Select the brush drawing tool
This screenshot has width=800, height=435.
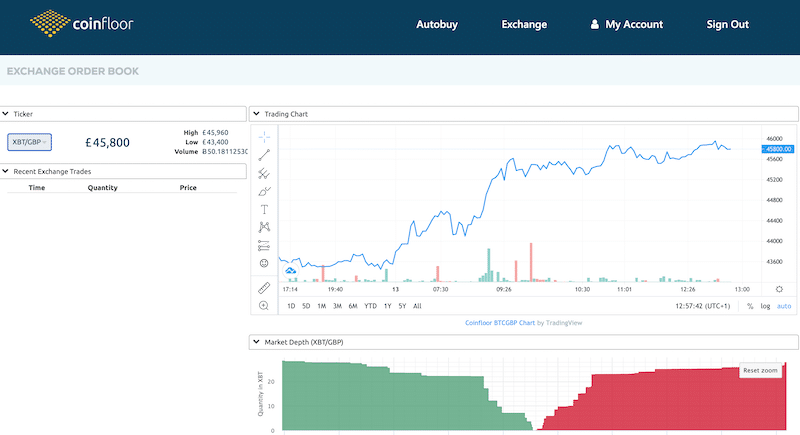264,192
